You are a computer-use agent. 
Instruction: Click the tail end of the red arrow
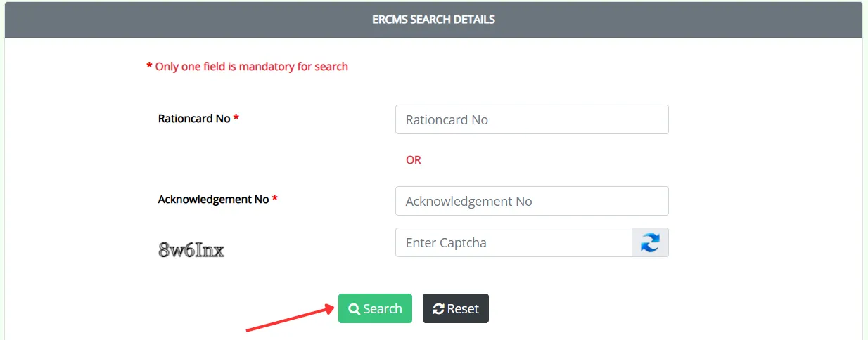pos(247,329)
